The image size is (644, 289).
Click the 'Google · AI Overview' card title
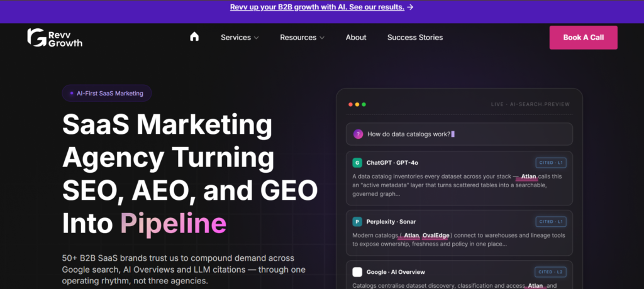click(396, 272)
